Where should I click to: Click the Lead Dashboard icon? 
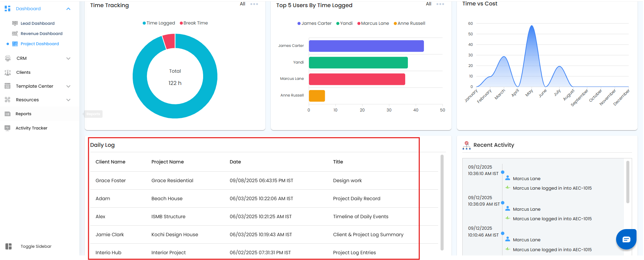tap(15, 23)
